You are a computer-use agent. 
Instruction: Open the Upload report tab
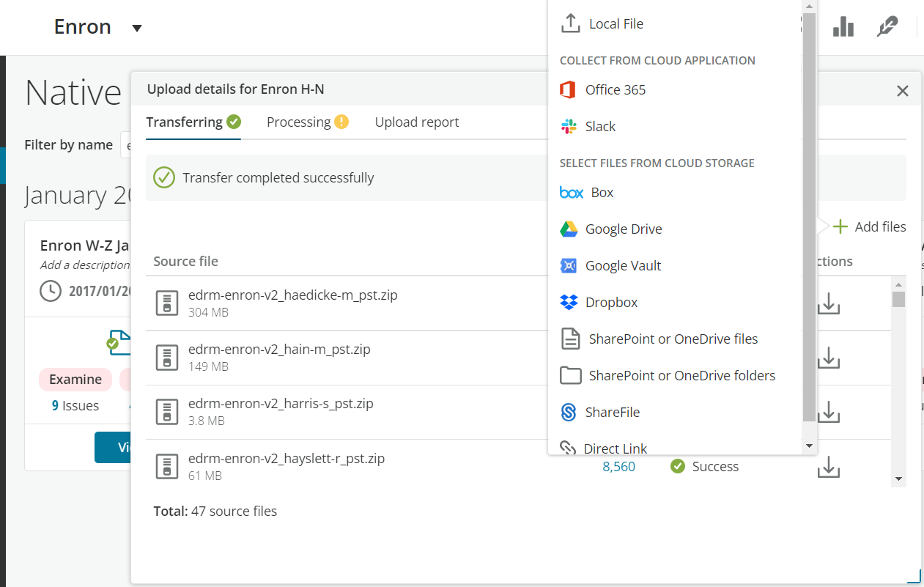[x=417, y=122]
